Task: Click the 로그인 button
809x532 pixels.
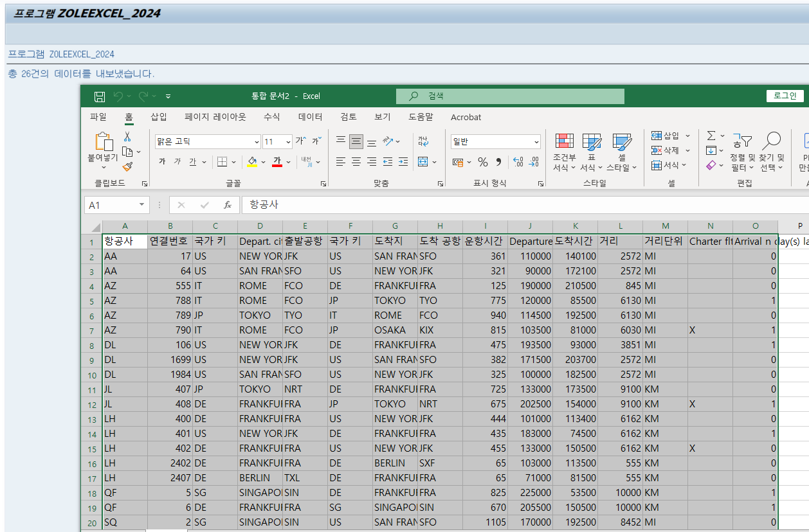Action: pos(785,96)
